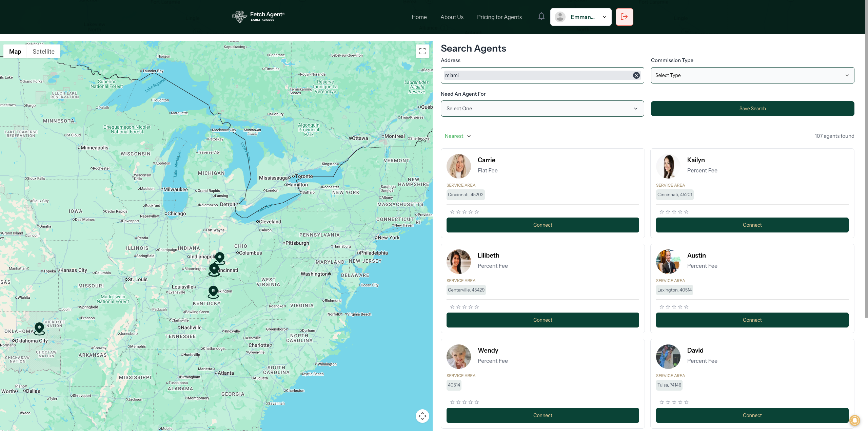Click the map pin near Oklahoma
Screen dimensions: 868x431
(x=39, y=328)
